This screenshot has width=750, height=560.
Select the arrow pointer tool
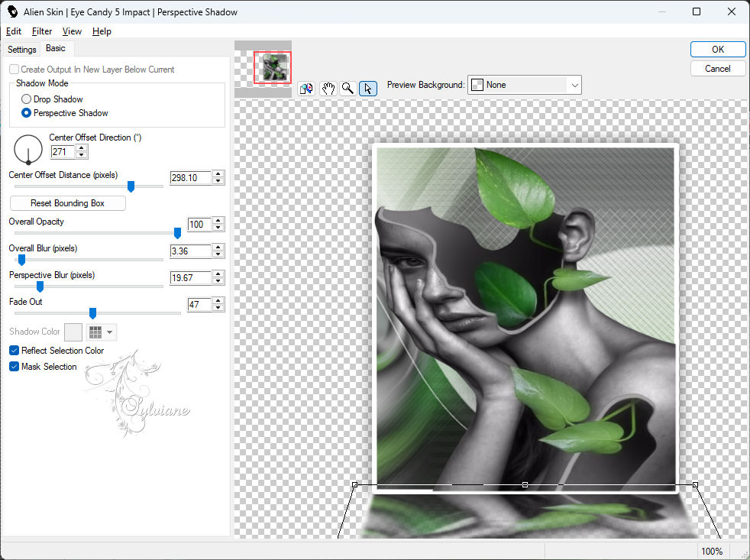click(368, 89)
